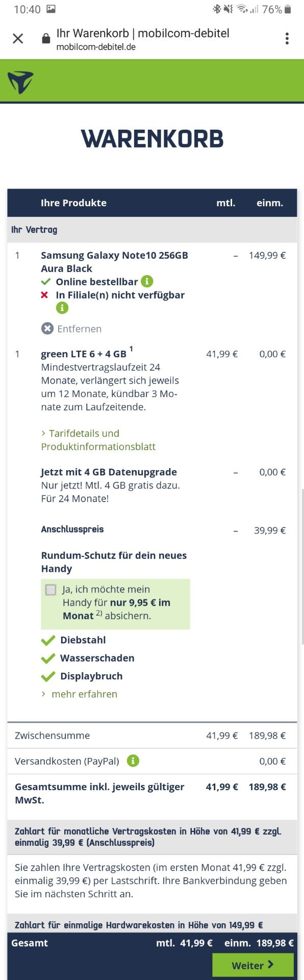Open info icon beside Versandkosten (PayPal)
The width and height of the screenshot is (304, 980).
133,761
